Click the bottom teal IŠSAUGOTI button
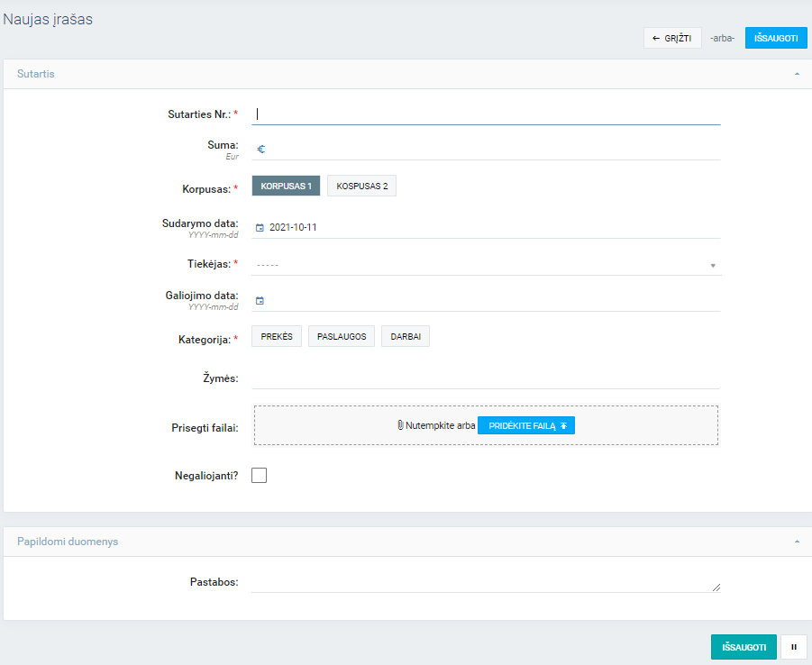Screen dimensions: 812x665 point(744,647)
